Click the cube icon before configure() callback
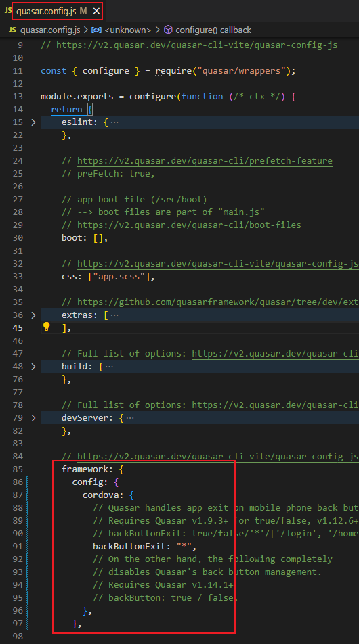 (168, 30)
